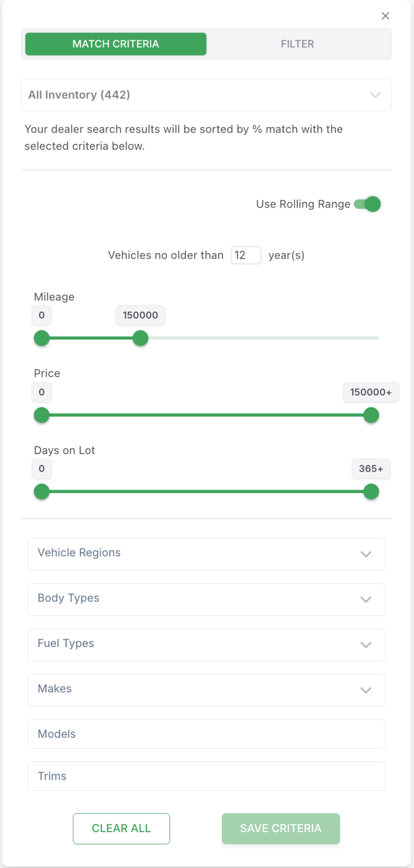The image size is (414, 868).
Task: Click the Days on Lot maximum handle
Action: (x=371, y=492)
